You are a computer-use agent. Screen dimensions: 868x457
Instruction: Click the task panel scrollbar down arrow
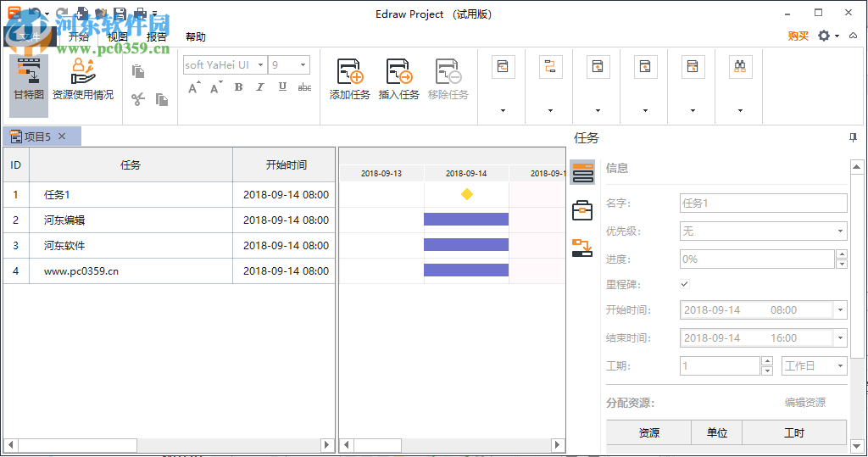(x=856, y=446)
